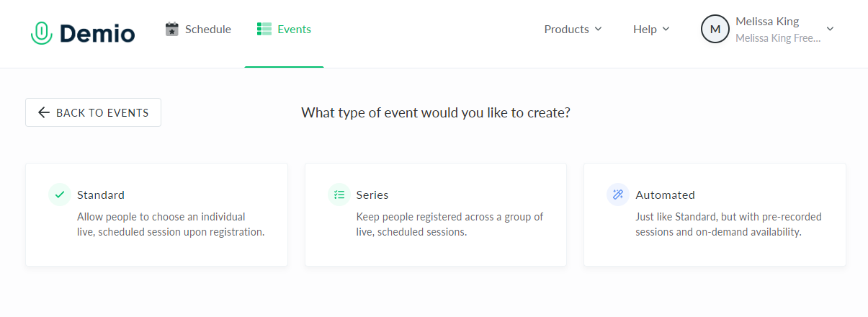868x317 pixels.
Task: Switch to the Schedule tab
Action: [x=207, y=30]
